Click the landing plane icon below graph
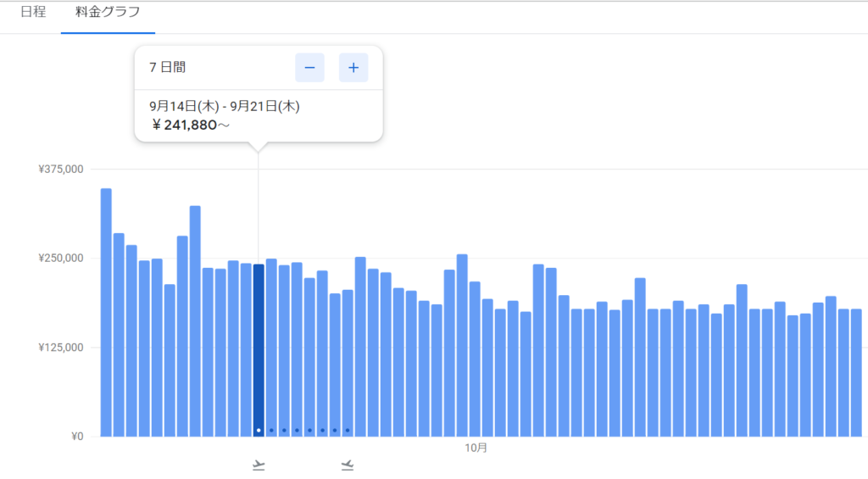Screen dimensions: 868x479 click(348, 465)
